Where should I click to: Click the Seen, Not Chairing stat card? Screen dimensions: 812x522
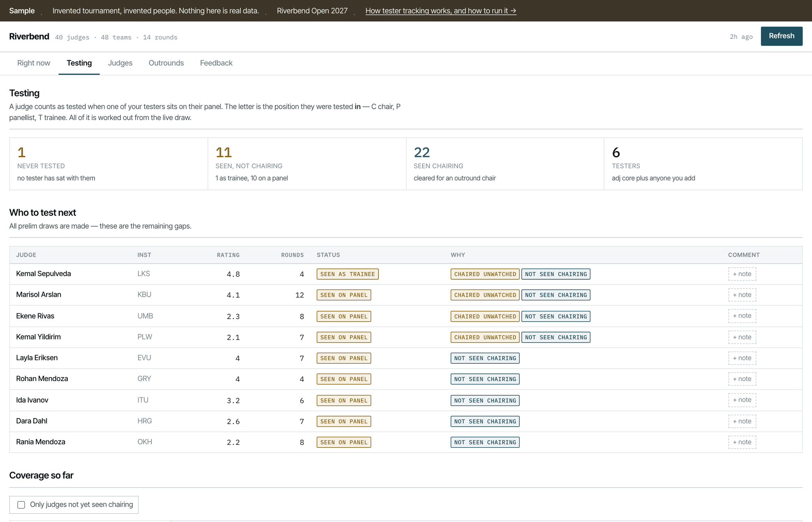[x=307, y=164]
